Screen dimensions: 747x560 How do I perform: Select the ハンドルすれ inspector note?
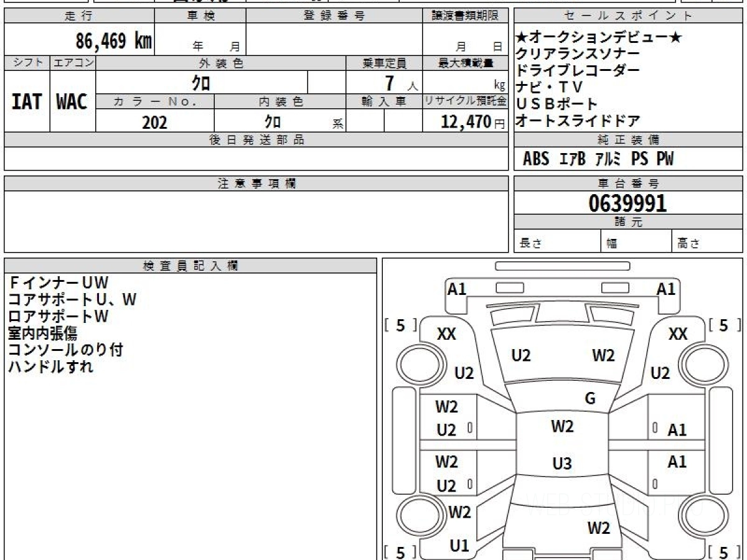[x=51, y=367]
